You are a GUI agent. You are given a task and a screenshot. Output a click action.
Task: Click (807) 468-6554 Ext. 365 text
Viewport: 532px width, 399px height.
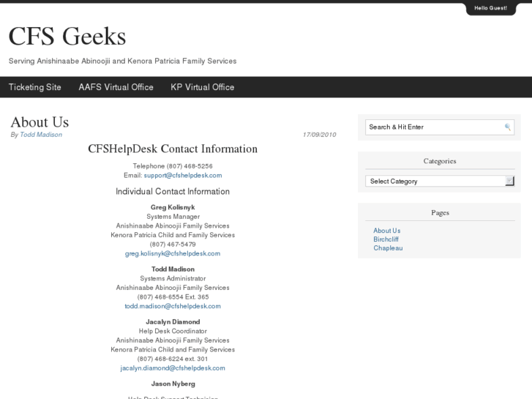173,297
